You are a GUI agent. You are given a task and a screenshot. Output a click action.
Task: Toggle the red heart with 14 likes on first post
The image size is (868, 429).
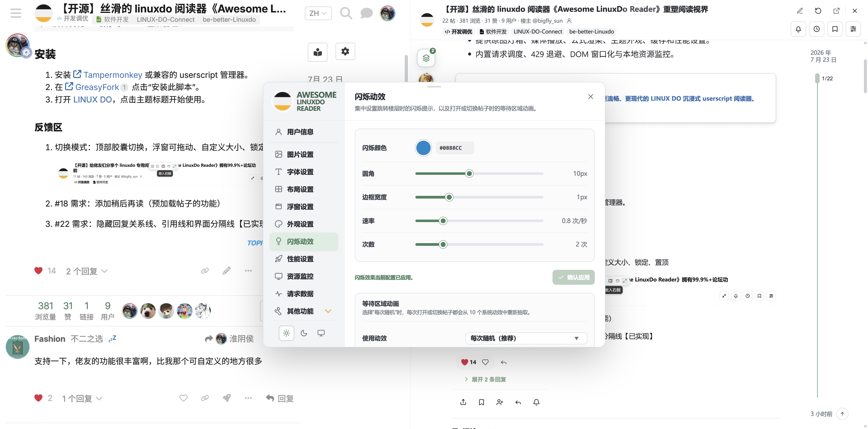(38, 270)
